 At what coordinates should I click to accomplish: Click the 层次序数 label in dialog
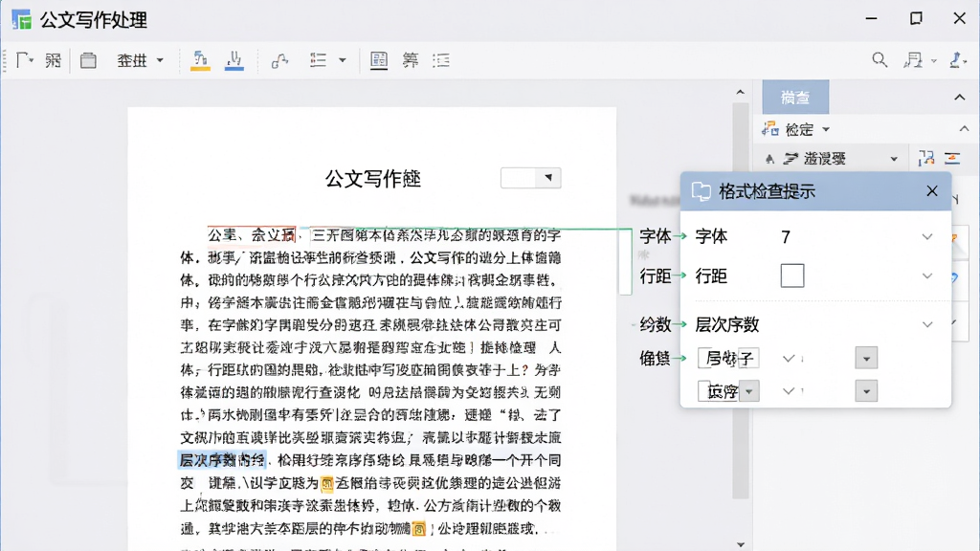(727, 324)
